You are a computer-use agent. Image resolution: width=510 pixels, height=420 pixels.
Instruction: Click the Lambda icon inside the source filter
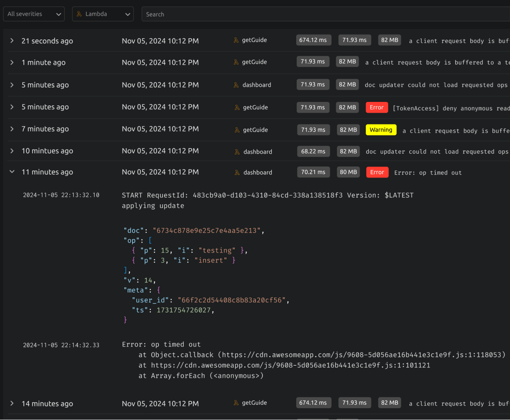click(x=79, y=14)
